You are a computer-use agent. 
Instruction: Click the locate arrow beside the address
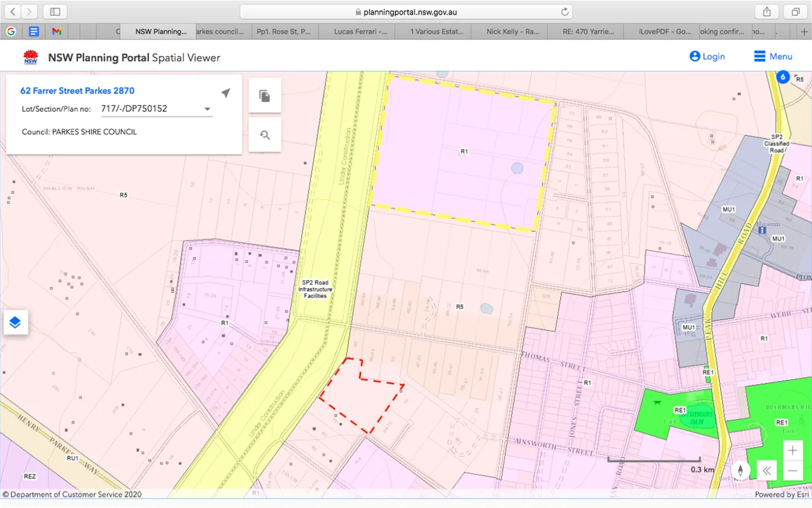226,93
